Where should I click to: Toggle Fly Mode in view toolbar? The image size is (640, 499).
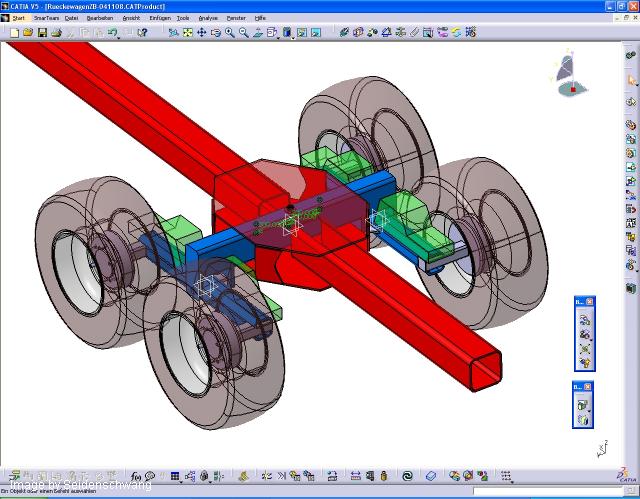[173, 33]
